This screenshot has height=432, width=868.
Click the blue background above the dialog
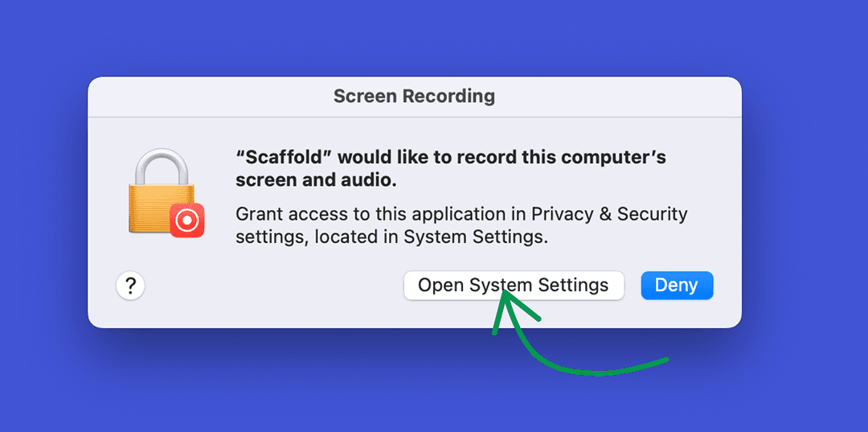(x=434, y=36)
